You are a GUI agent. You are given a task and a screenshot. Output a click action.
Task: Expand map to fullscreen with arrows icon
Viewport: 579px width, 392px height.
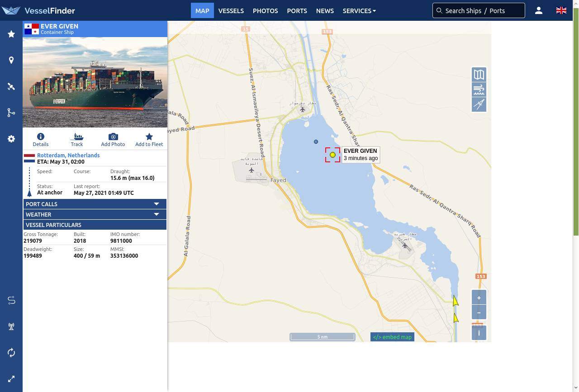11,379
